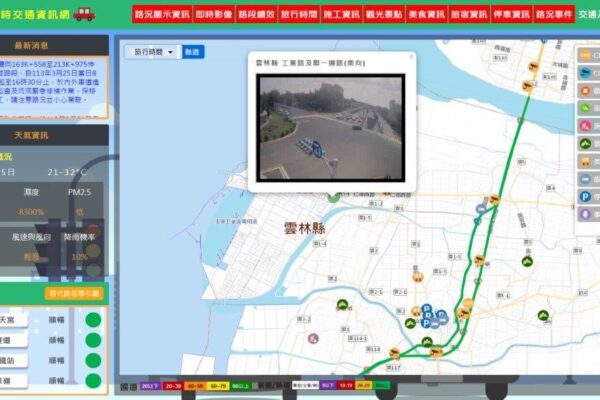Click the pink marker near 縣114-1 label
The image size is (600, 400).
point(313,338)
